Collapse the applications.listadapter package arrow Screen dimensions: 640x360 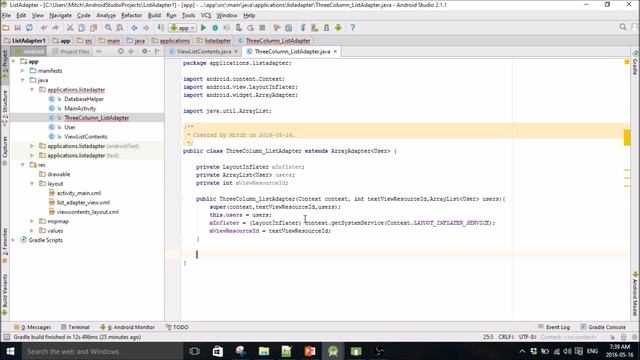point(32,89)
